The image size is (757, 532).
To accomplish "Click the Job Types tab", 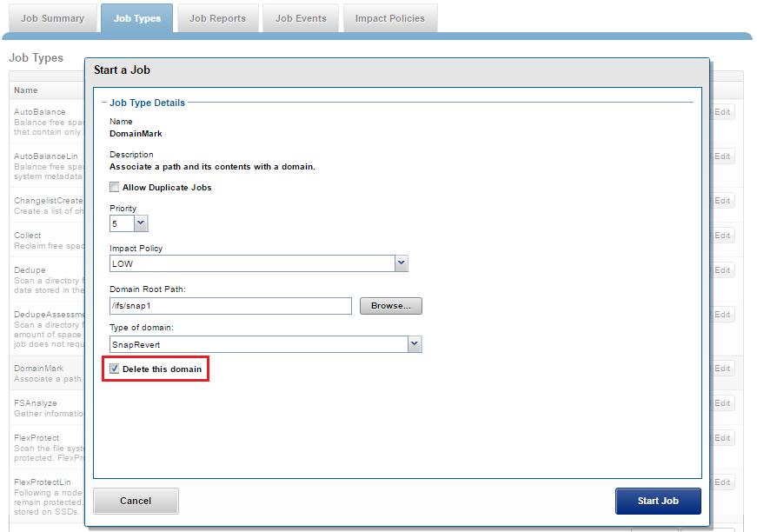I will tap(136, 18).
